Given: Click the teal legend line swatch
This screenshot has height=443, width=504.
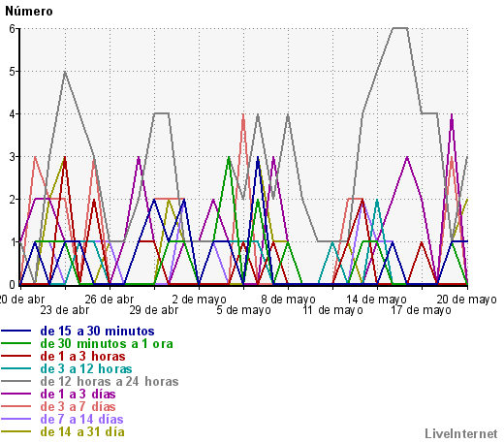Looking at the screenshot, I should click(16, 368).
